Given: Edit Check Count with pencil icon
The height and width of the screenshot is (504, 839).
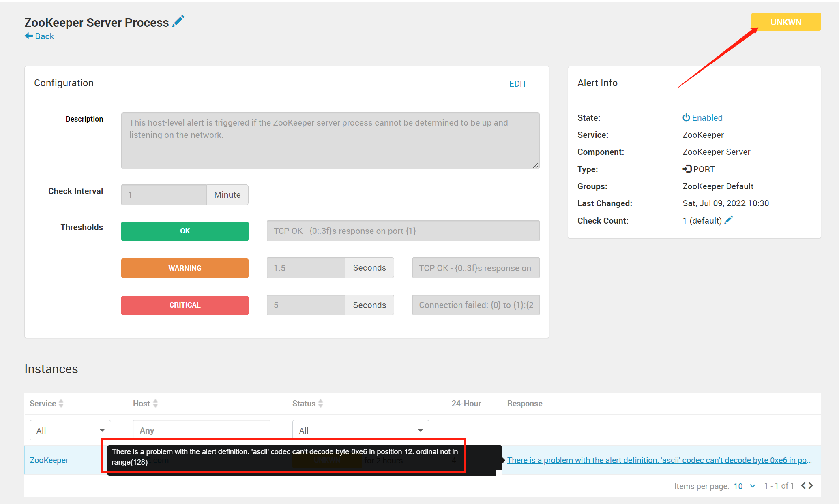Looking at the screenshot, I should (x=728, y=220).
